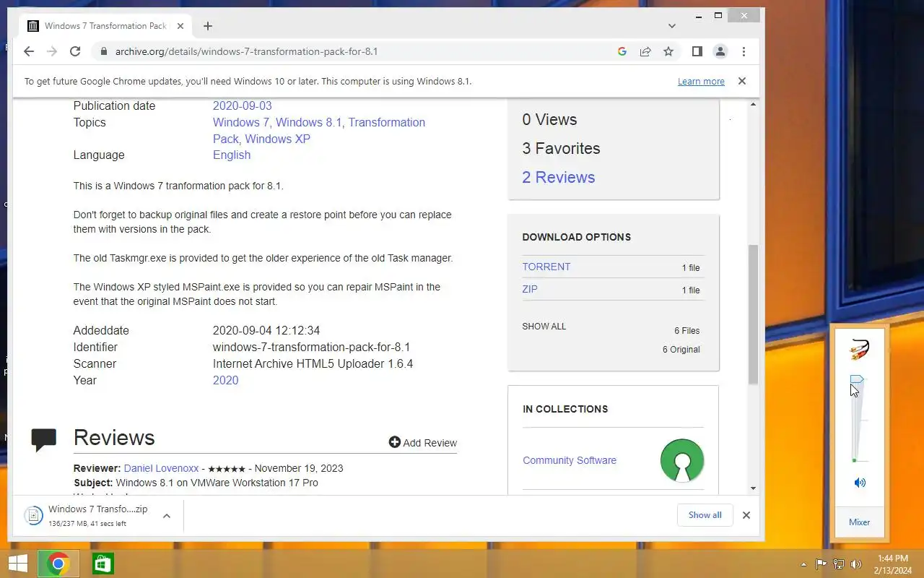Click the volume slider handle
Viewport: 924px width, 578px height.
[857, 379]
